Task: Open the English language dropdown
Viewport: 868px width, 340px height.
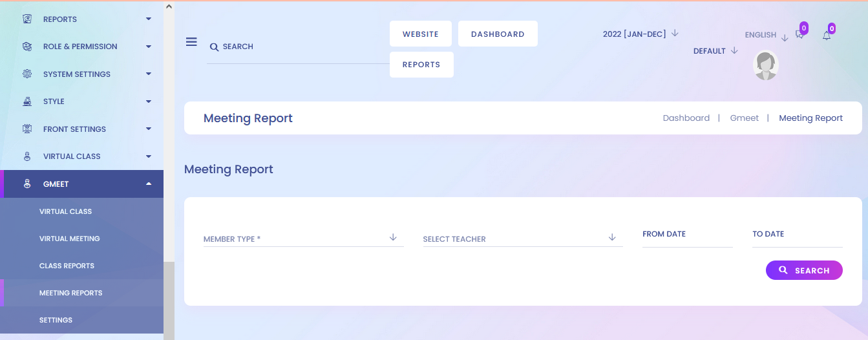Action: coord(767,36)
